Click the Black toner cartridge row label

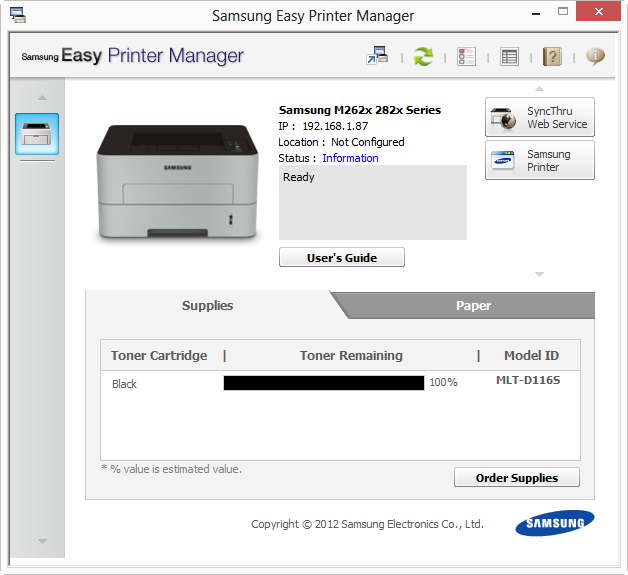coord(124,384)
